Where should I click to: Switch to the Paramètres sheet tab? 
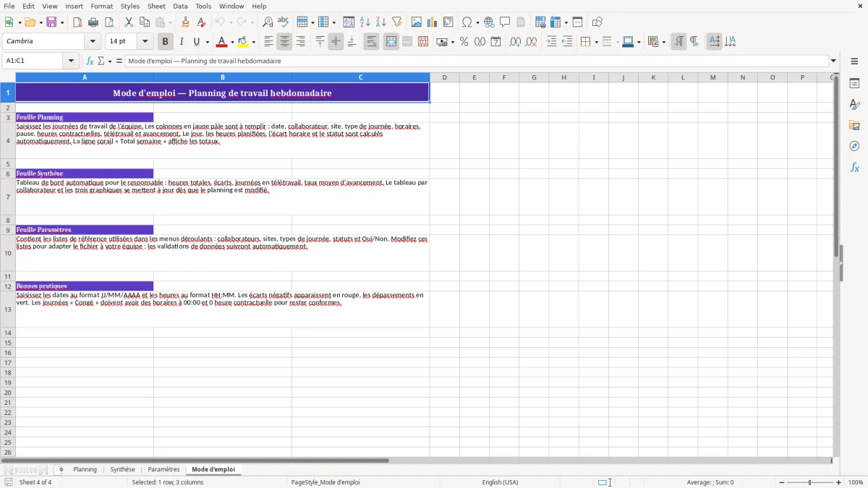point(163,470)
